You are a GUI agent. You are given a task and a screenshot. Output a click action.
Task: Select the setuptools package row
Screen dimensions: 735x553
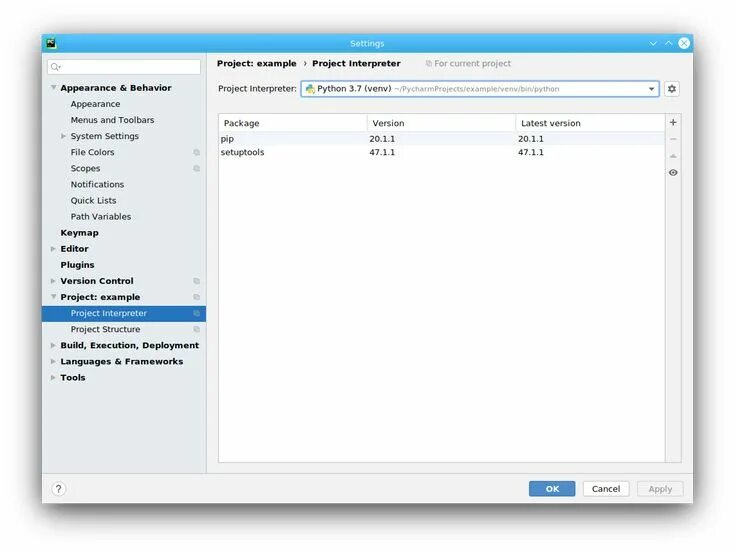click(442, 152)
